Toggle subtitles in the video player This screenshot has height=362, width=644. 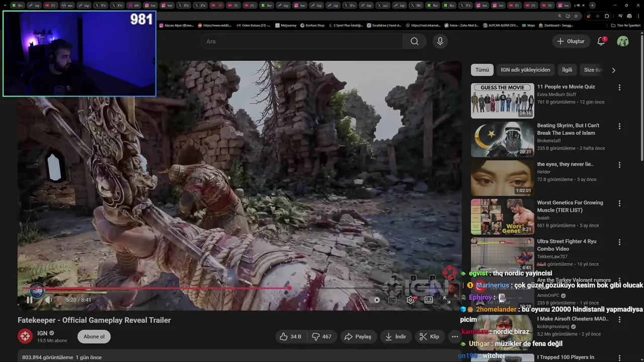coord(392,300)
